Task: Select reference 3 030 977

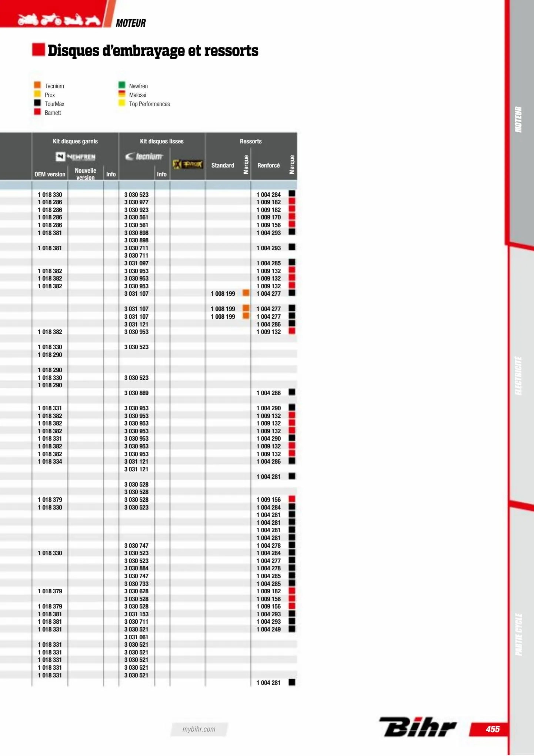Action: click(x=136, y=202)
